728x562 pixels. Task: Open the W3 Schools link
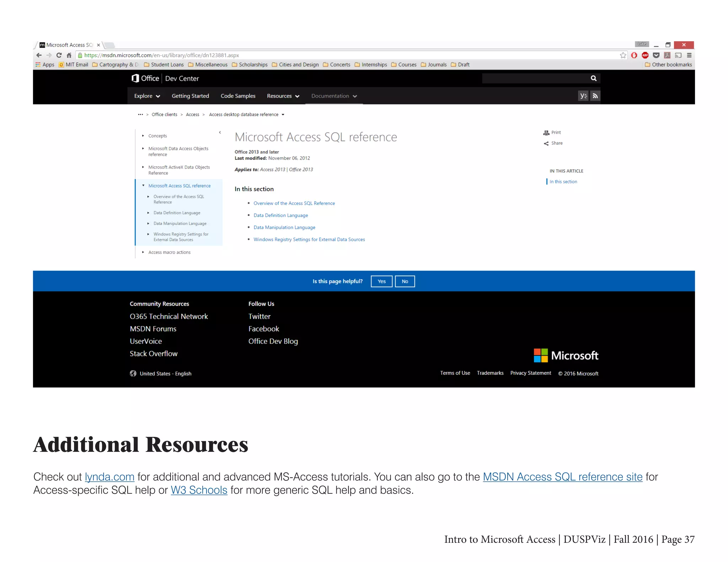tap(199, 490)
